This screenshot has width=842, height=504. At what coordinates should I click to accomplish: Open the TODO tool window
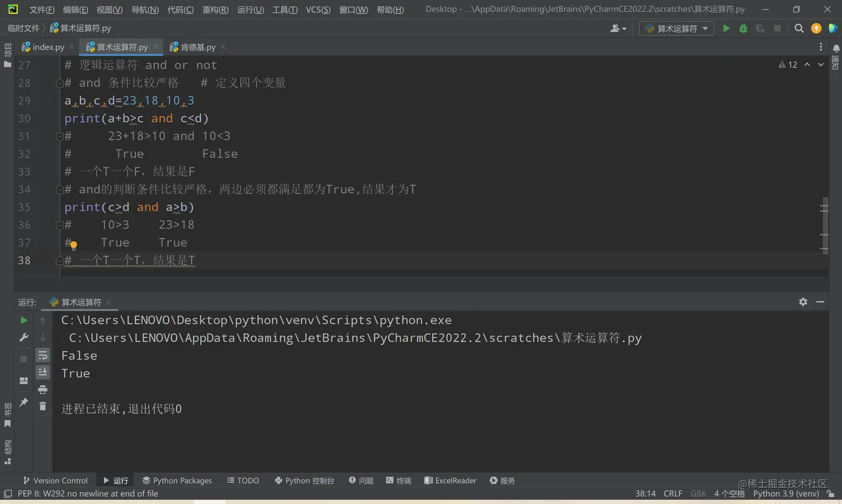pyautogui.click(x=243, y=480)
